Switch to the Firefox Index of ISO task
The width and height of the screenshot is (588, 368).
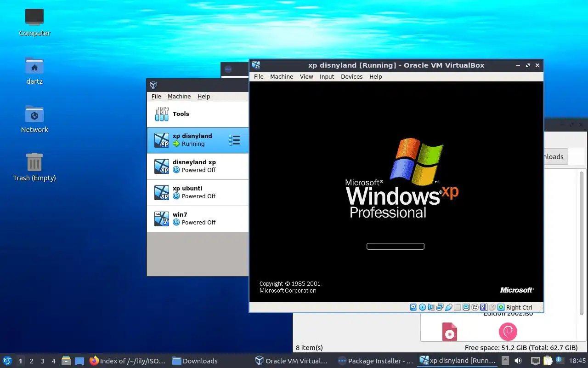pos(128,361)
